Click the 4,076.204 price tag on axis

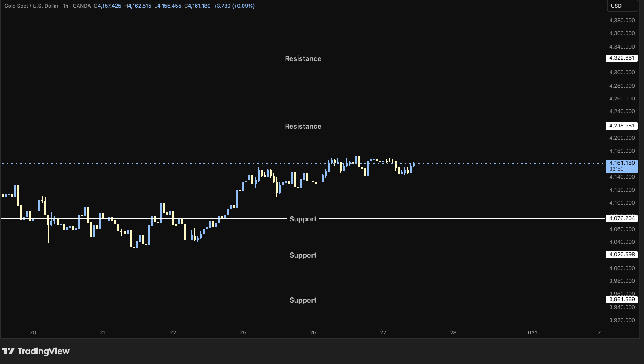[621, 218]
